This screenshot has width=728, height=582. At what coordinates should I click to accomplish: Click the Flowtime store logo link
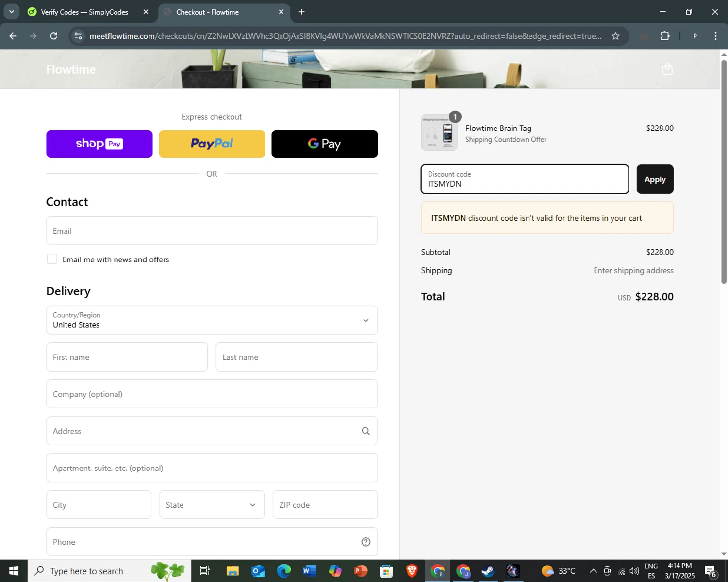click(x=71, y=69)
